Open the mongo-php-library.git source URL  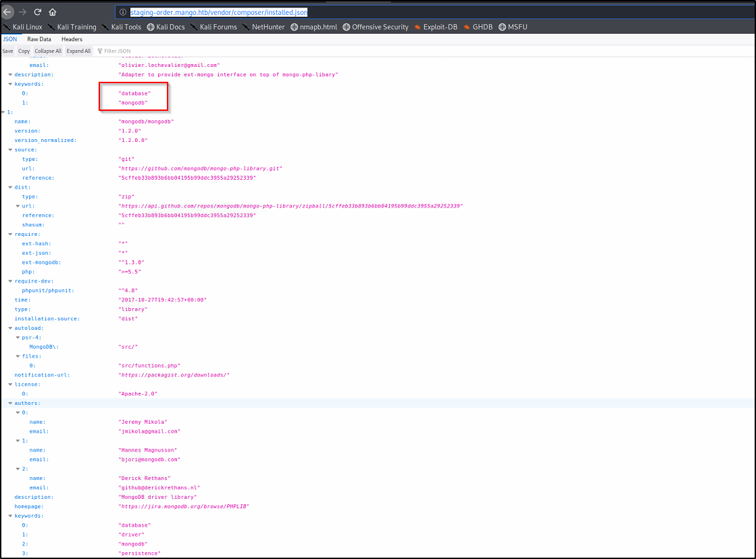[x=201, y=169]
